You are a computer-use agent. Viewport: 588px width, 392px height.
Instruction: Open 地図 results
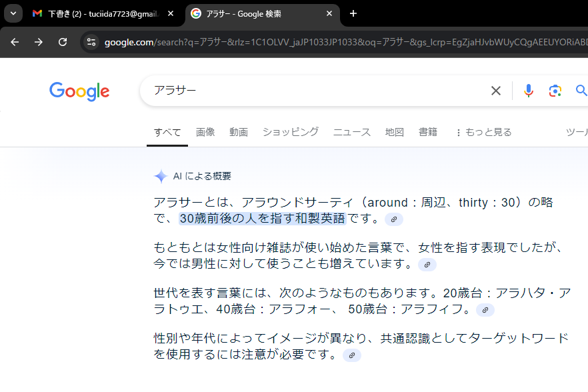[x=395, y=133]
